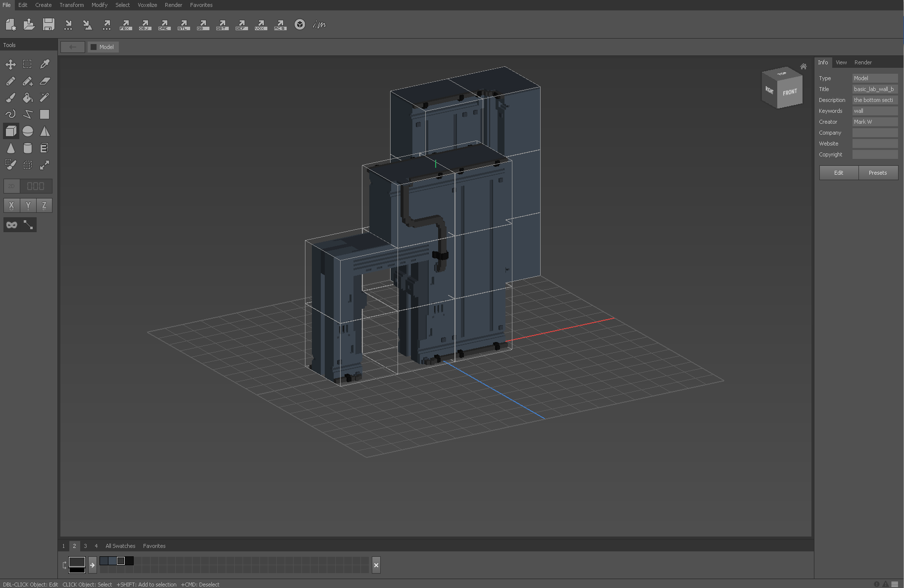Select the Box shape tool
This screenshot has width=904, height=588.
(x=10, y=131)
